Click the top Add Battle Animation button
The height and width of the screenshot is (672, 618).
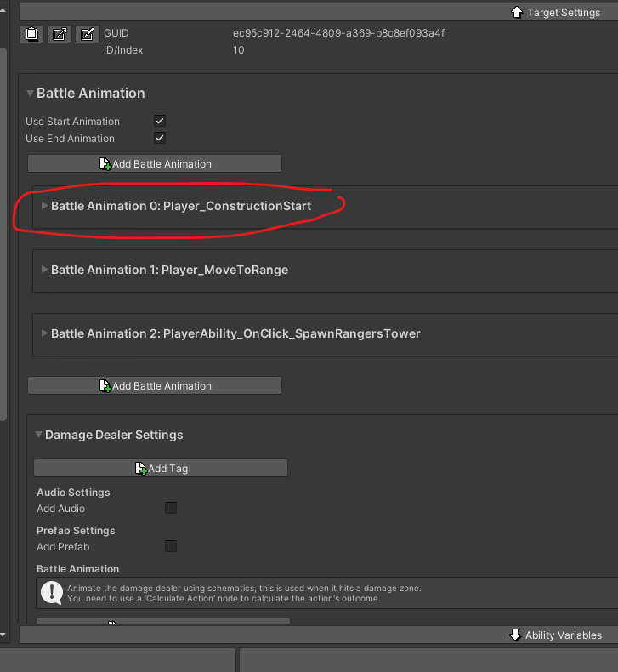[155, 163]
